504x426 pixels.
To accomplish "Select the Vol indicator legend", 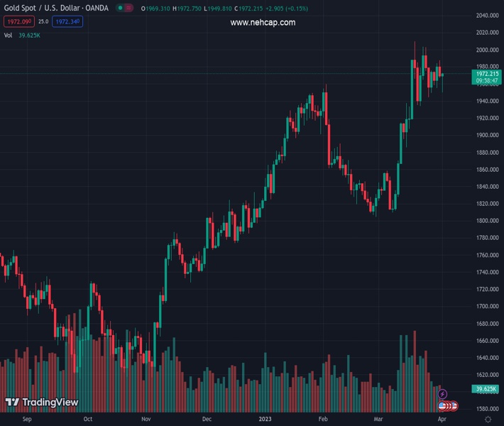I will [x=9, y=35].
